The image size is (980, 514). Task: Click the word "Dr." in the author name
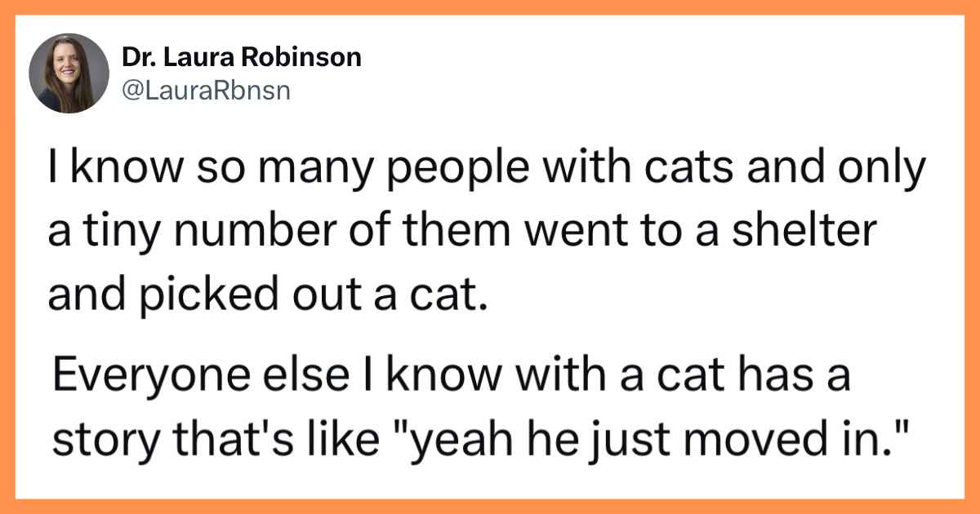pos(136,57)
